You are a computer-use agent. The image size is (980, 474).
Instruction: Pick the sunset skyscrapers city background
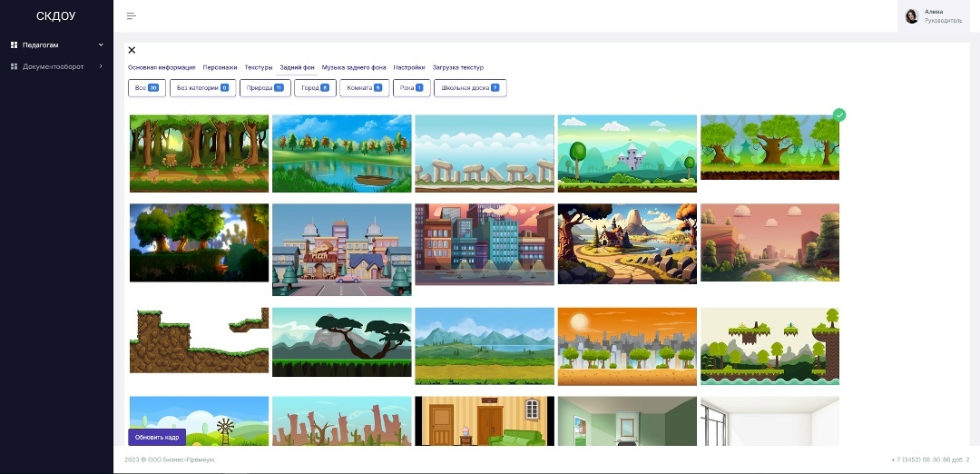pos(485,244)
